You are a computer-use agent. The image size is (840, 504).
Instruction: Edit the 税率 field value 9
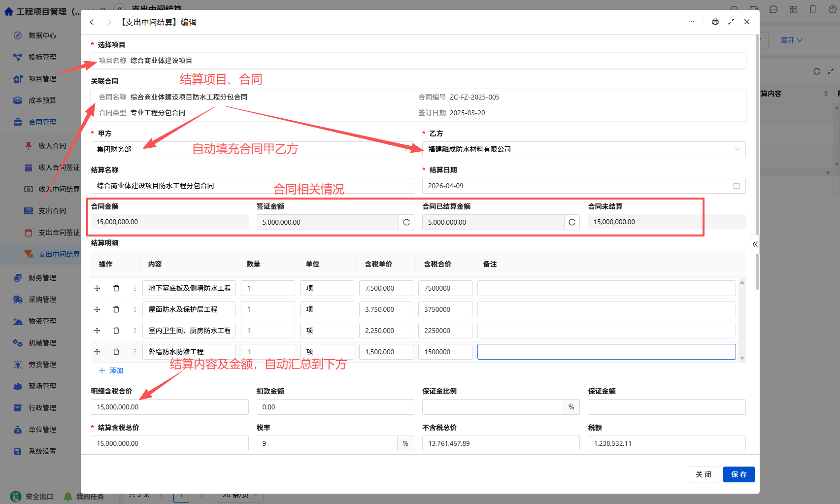coord(327,443)
